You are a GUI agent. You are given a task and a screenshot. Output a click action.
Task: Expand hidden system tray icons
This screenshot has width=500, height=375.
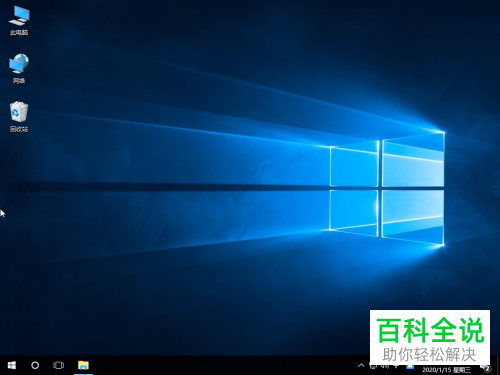(x=361, y=365)
